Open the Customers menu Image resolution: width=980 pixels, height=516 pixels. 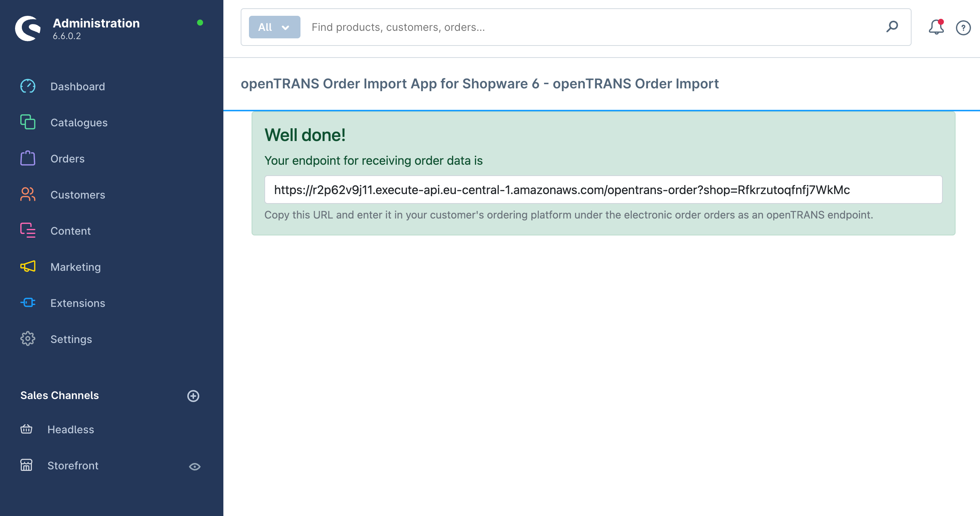click(77, 195)
